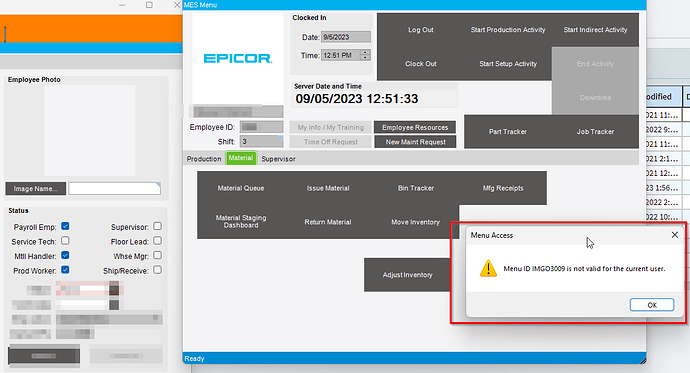
Task: Open the Bin Tracker
Action: tap(415, 188)
